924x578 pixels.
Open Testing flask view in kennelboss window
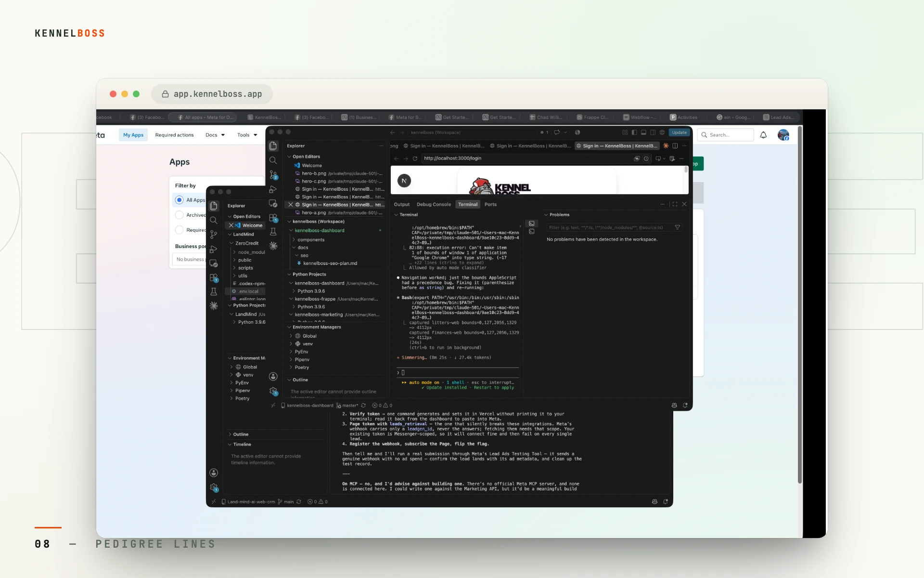click(x=273, y=232)
